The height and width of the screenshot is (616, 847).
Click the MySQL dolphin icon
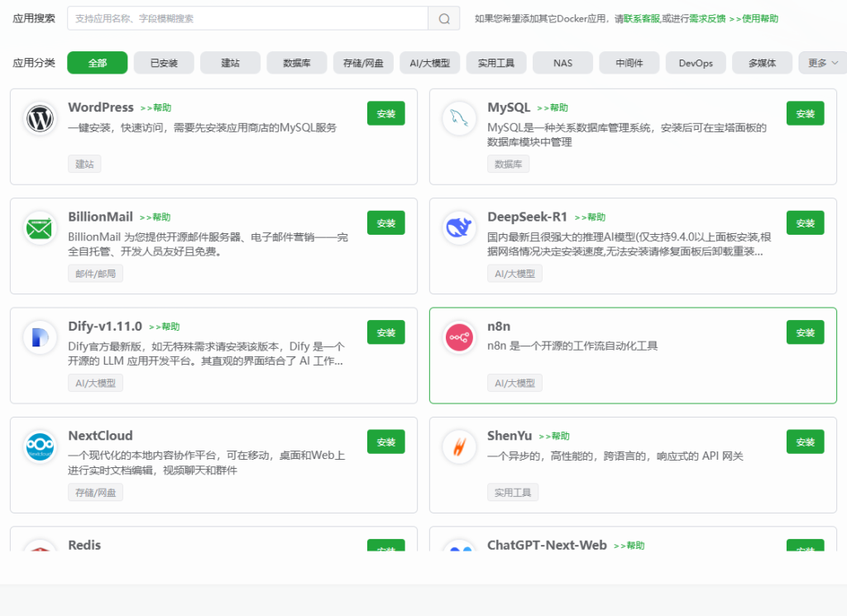(458, 118)
